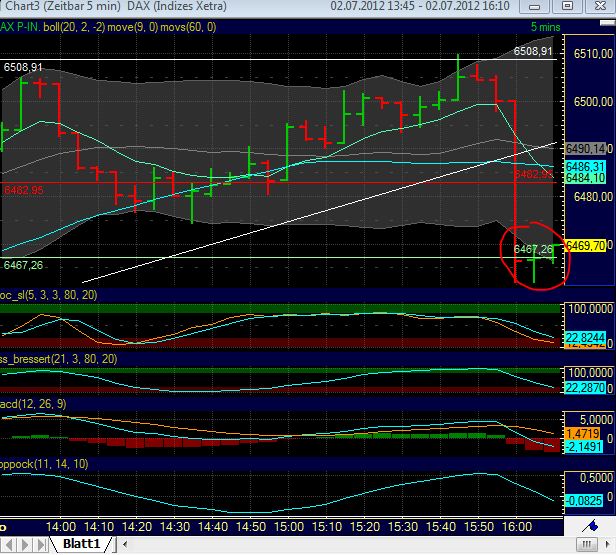The width and height of the screenshot is (616, 555).
Task: Close the Chart3 window
Action: pos(600,6)
